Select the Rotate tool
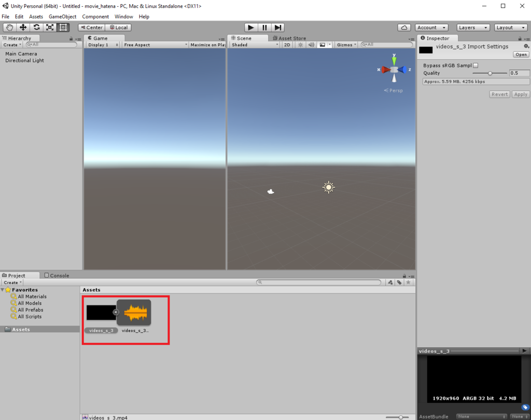 tap(37, 27)
